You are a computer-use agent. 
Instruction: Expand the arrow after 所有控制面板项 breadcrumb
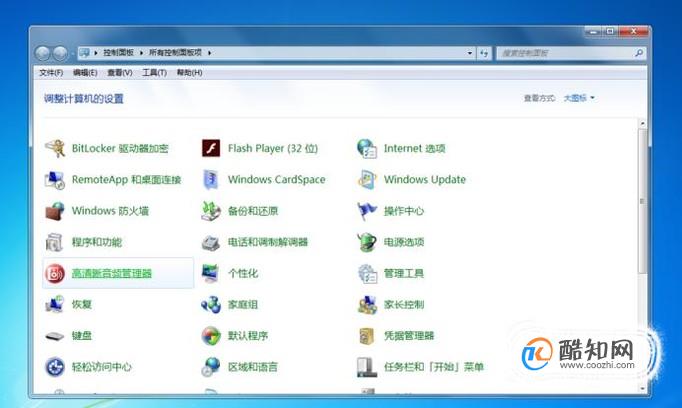(209, 53)
